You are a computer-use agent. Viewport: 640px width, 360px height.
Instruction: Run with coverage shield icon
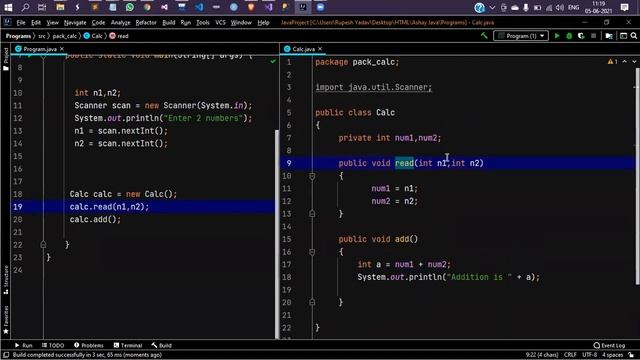click(581, 36)
